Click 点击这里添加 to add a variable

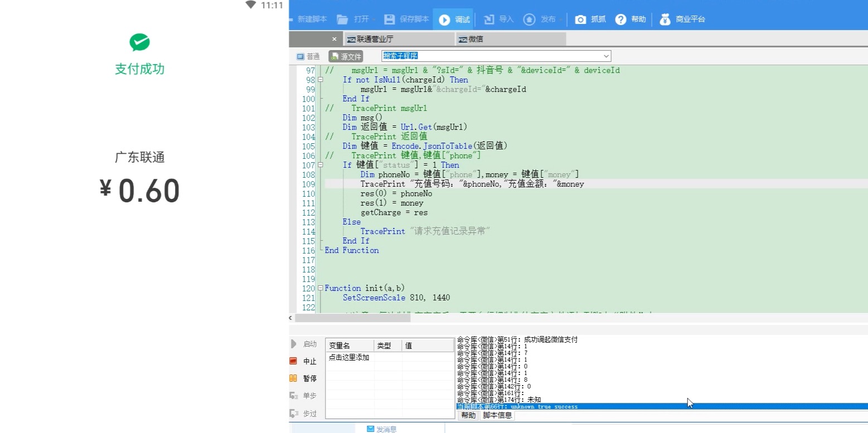click(x=349, y=357)
